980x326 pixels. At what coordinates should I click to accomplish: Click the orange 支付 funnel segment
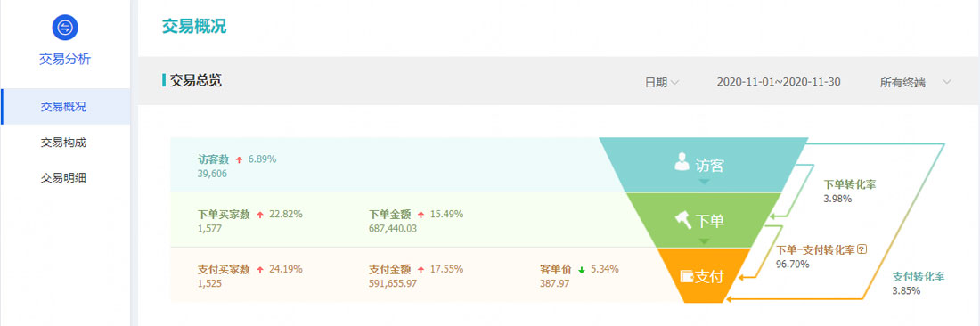pos(703,275)
